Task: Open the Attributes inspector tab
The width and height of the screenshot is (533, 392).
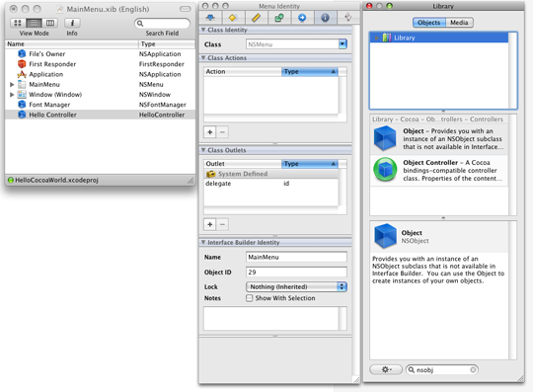Action: [x=210, y=18]
